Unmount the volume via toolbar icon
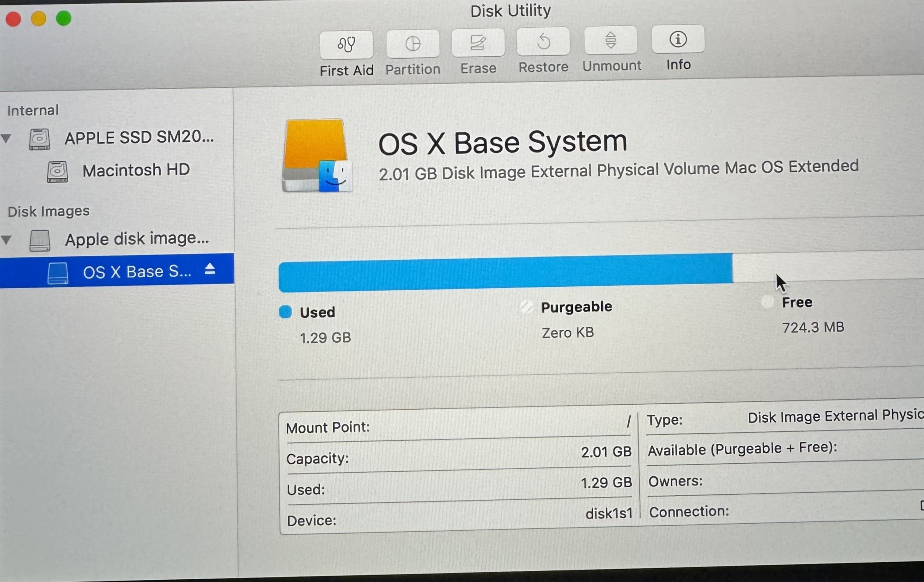Viewport: 924px width, 582px height. pos(611,40)
